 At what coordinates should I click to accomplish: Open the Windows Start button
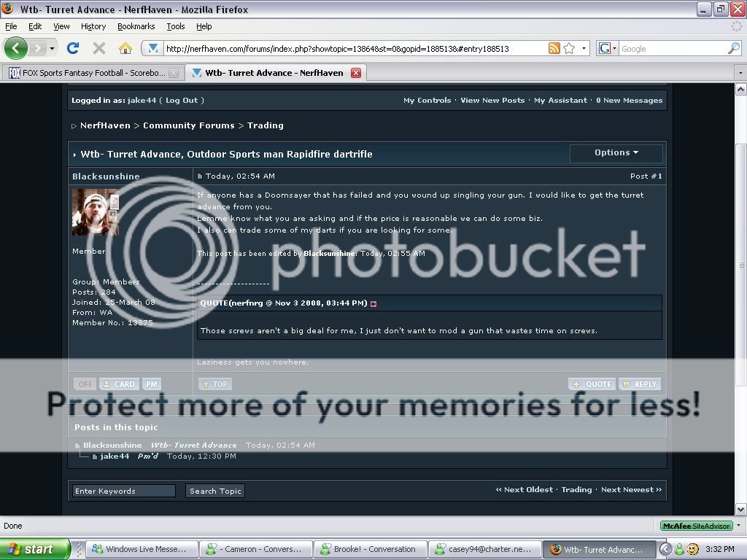coord(34,549)
